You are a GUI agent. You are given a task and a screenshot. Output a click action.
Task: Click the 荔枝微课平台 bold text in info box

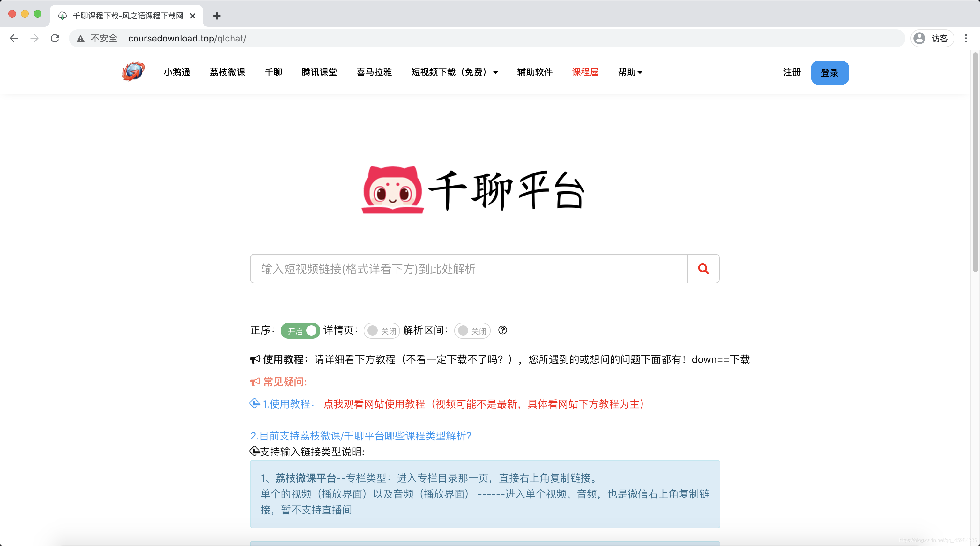tap(306, 478)
